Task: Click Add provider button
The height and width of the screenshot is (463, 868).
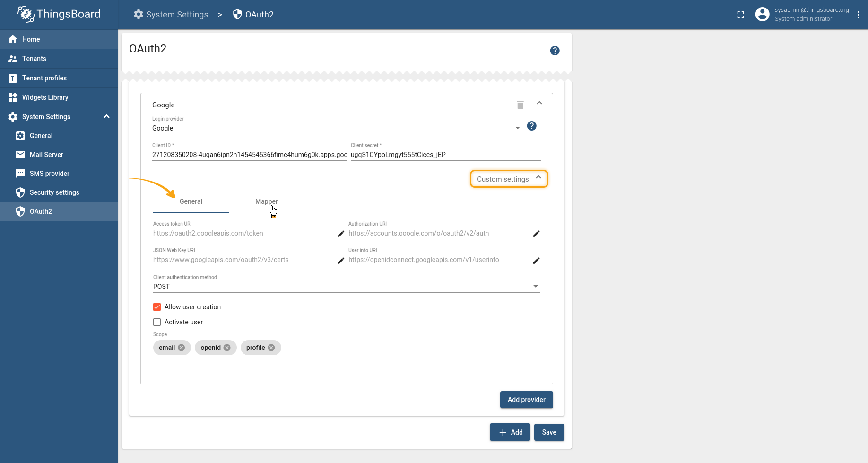Action: tap(527, 400)
